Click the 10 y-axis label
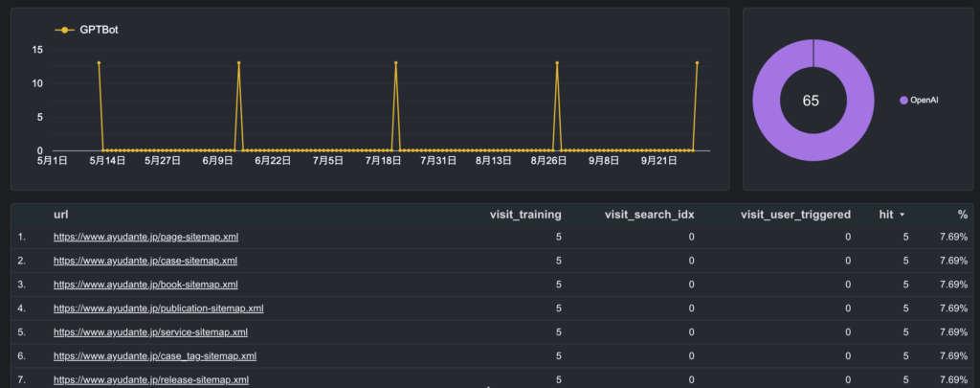Screen dimensions: 980x388 tap(38, 83)
